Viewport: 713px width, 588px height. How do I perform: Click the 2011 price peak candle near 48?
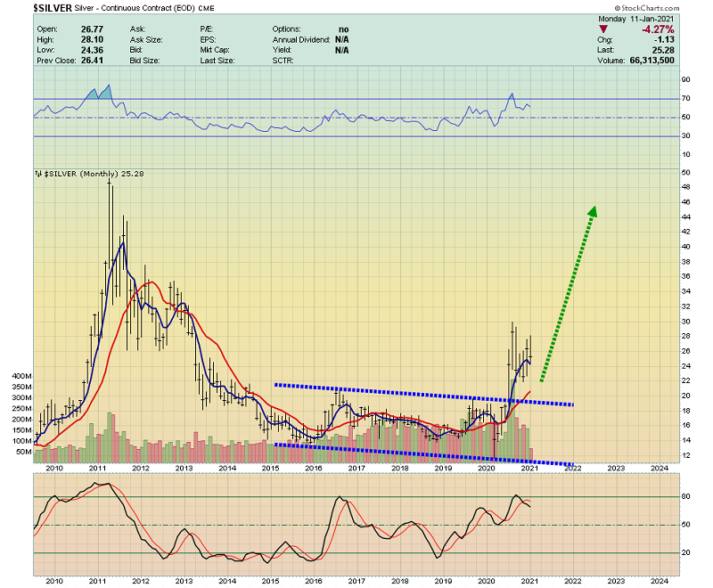109,183
